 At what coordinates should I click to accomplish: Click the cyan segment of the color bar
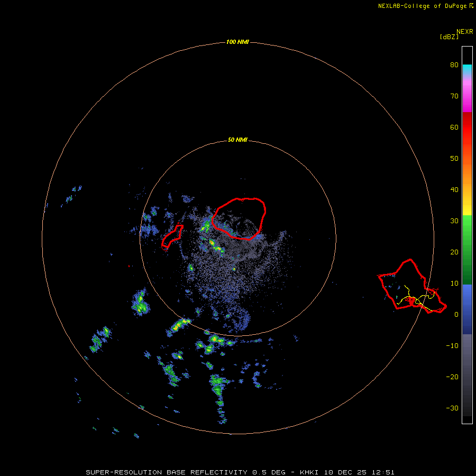(467, 69)
